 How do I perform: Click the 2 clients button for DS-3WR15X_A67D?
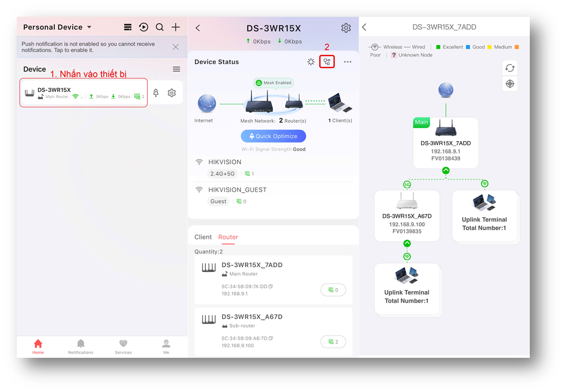(x=333, y=341)
